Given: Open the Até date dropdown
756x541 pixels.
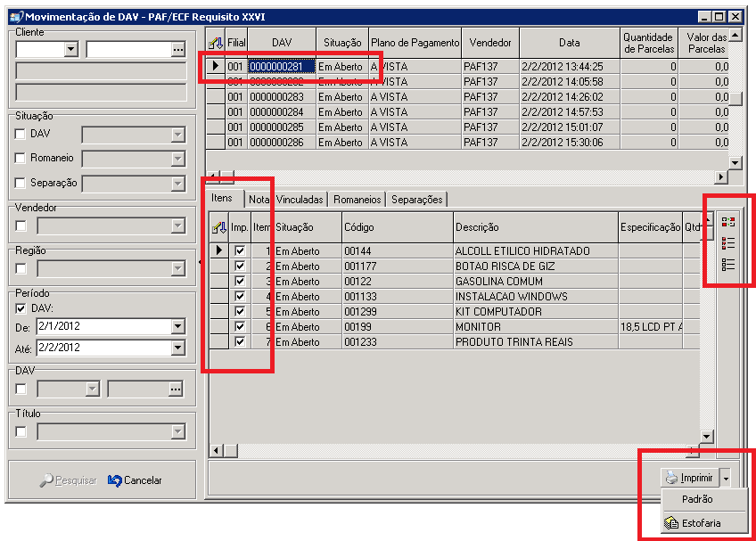Looking at the screenshot, I should click(x=178, y=348).
